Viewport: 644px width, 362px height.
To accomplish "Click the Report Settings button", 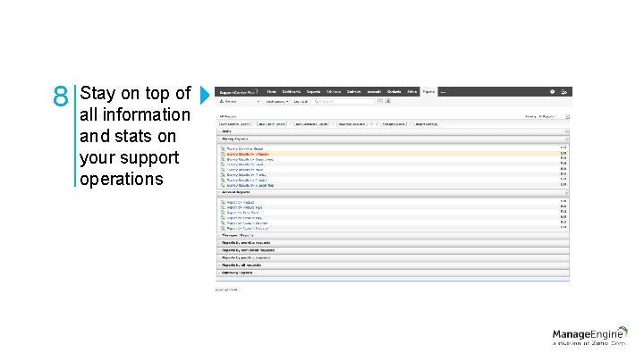I will tap(427, 123).
